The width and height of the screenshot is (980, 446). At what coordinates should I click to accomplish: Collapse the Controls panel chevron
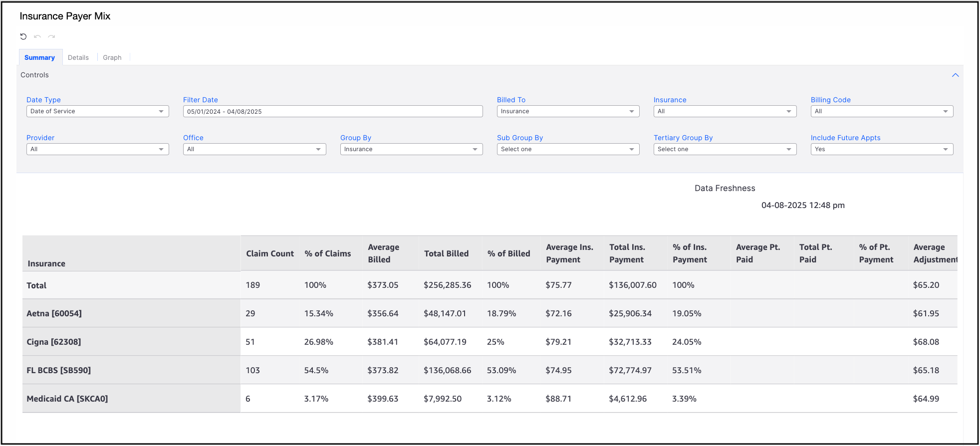coord(955,75)
